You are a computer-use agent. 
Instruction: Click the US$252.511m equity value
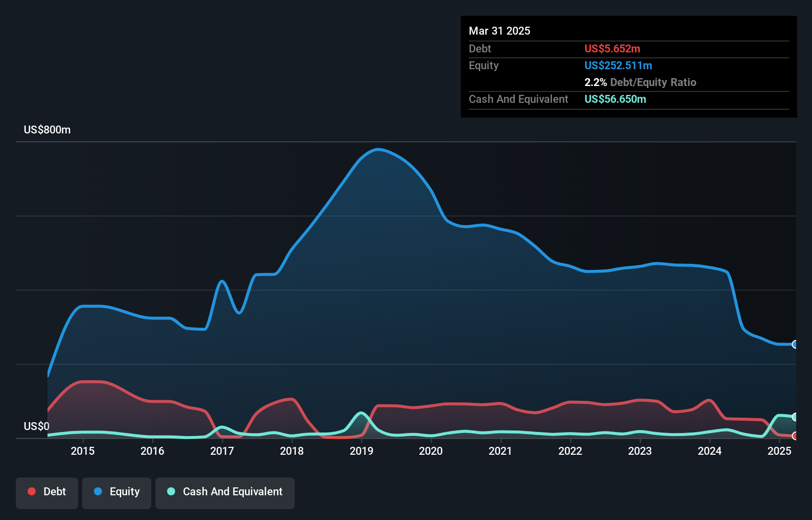(618, 65)
